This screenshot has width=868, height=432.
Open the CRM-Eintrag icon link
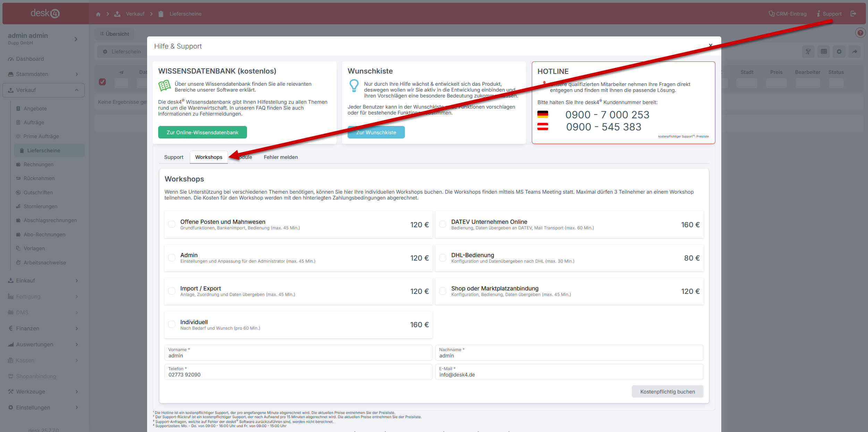[788, 14]
